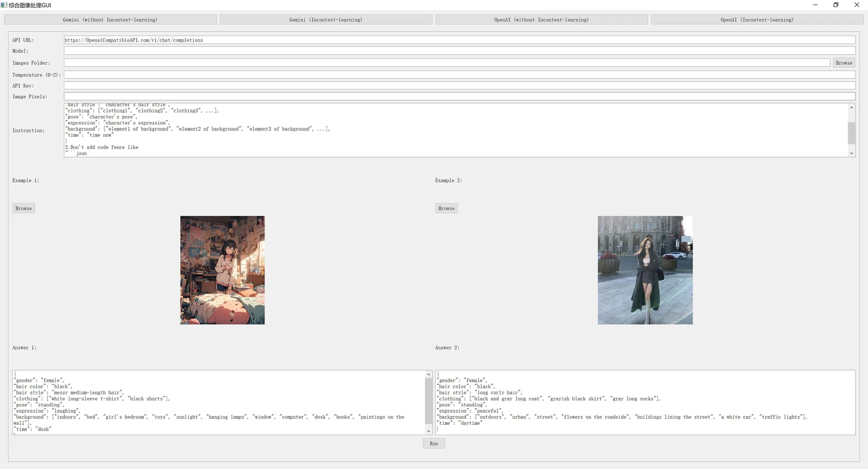The width and height of the screenshot is (868, 469).
Task: Click the "Example 2:" label
Action: coord(449,180)
